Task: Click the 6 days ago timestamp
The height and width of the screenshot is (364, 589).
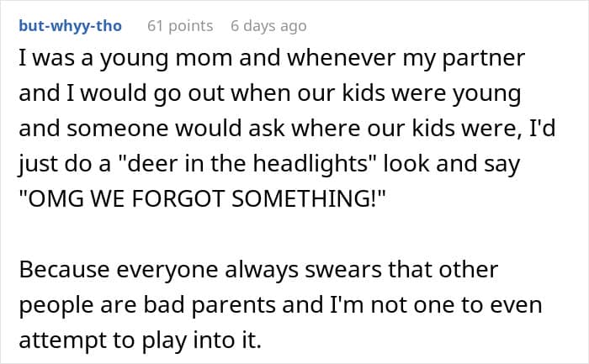Action: (x=268, y=26)
